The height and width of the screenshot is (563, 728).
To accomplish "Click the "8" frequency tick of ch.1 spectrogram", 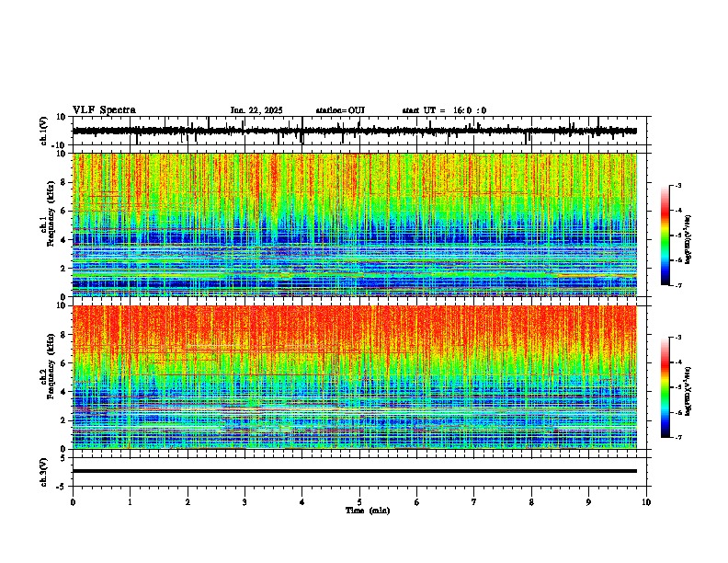I will click(64, 182).
